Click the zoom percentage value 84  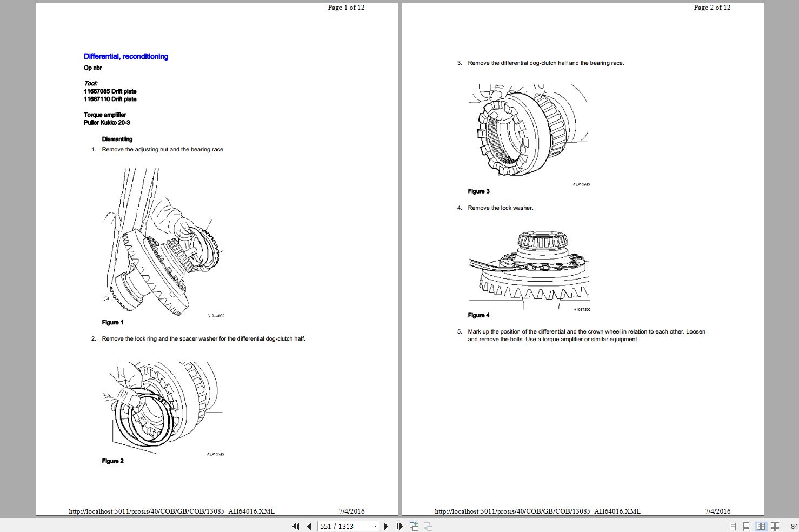point(794,526)
